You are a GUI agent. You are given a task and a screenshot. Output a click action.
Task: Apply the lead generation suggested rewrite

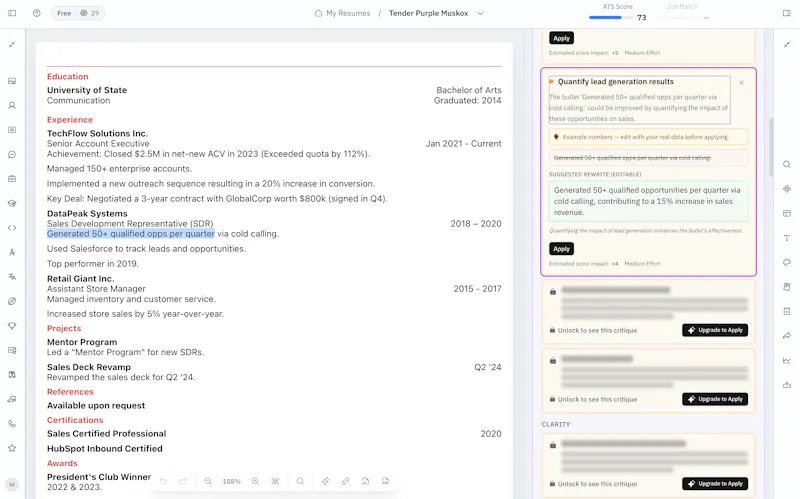coord(561,248)
